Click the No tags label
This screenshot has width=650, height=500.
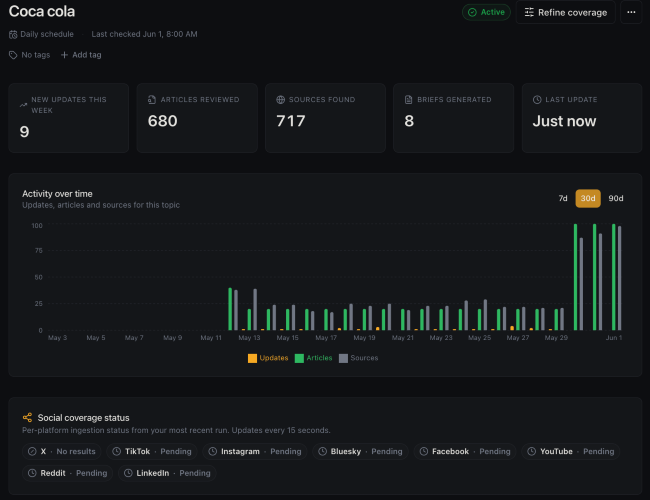(x=36, y=55)
